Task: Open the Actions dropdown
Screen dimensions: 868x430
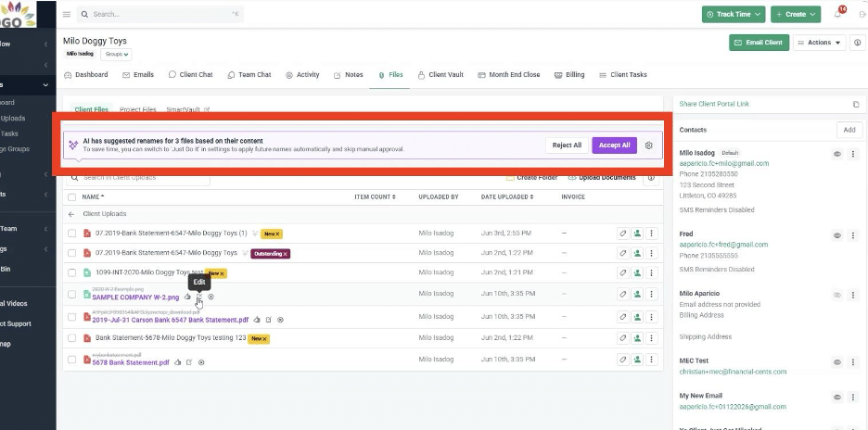Action: coord(819,43)
